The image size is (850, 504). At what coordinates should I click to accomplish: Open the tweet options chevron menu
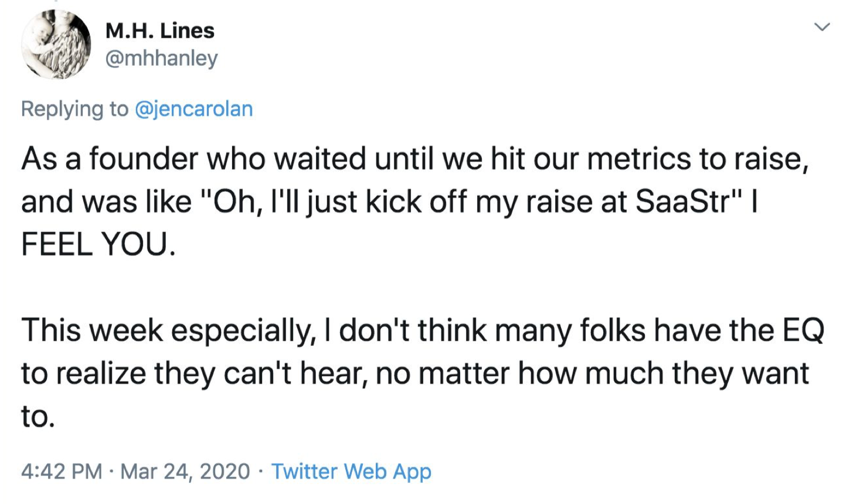[x=822, y=27]
